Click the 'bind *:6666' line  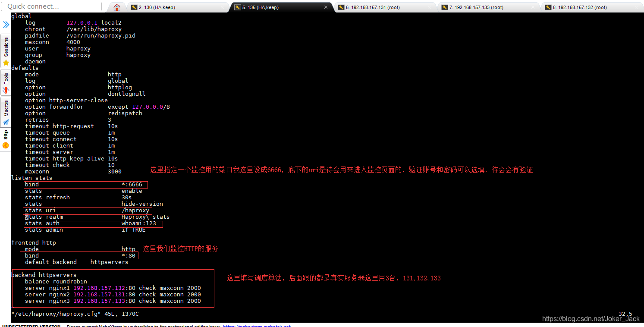pyautogui.click(x=84, y=184)
